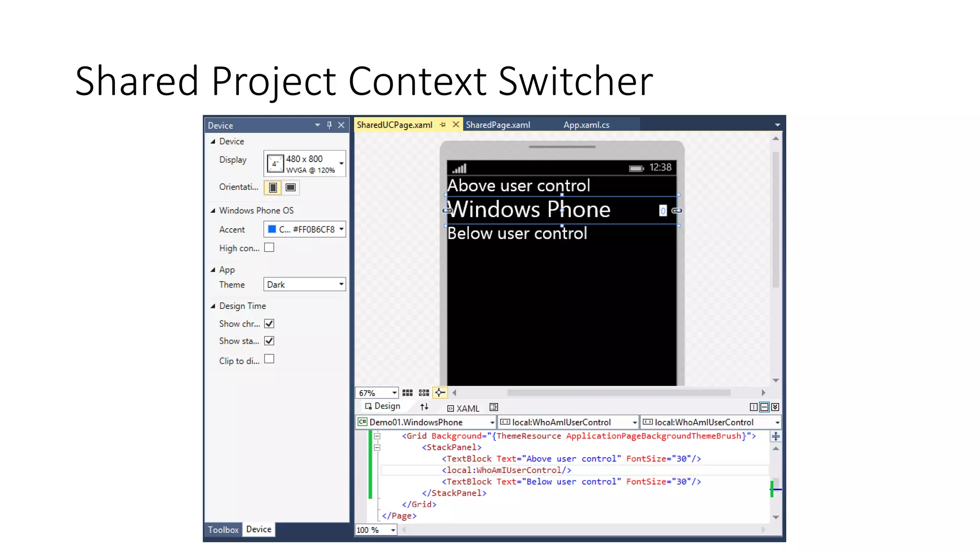980x551 pixels.
Task: Collapse the Device section
Action: click(213, 142)
